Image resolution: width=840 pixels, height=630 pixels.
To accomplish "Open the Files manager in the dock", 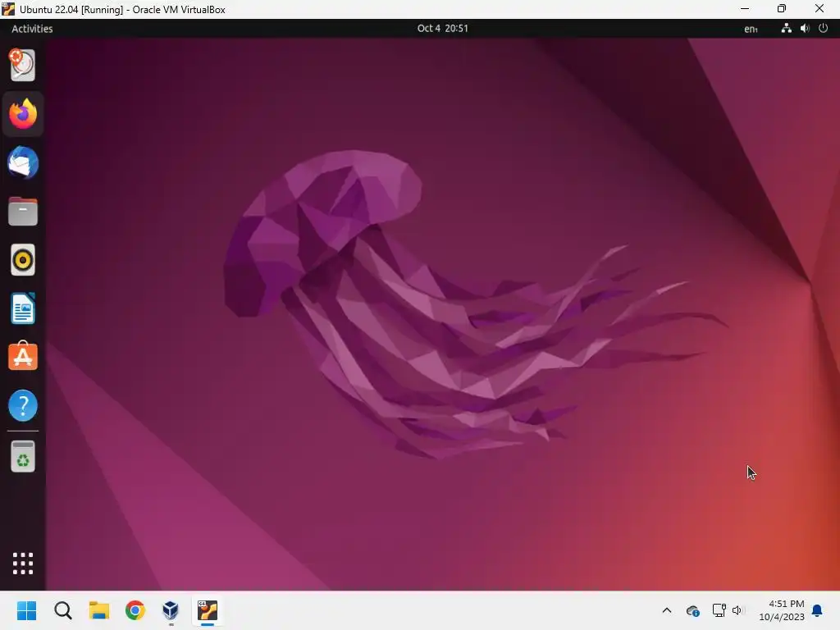I will (x=22, y=211).
